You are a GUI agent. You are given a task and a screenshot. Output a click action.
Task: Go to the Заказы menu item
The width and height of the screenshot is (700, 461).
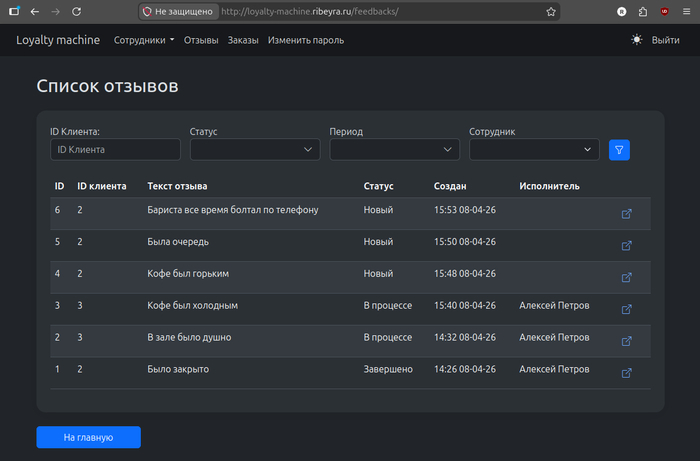(x=243, y=41)
